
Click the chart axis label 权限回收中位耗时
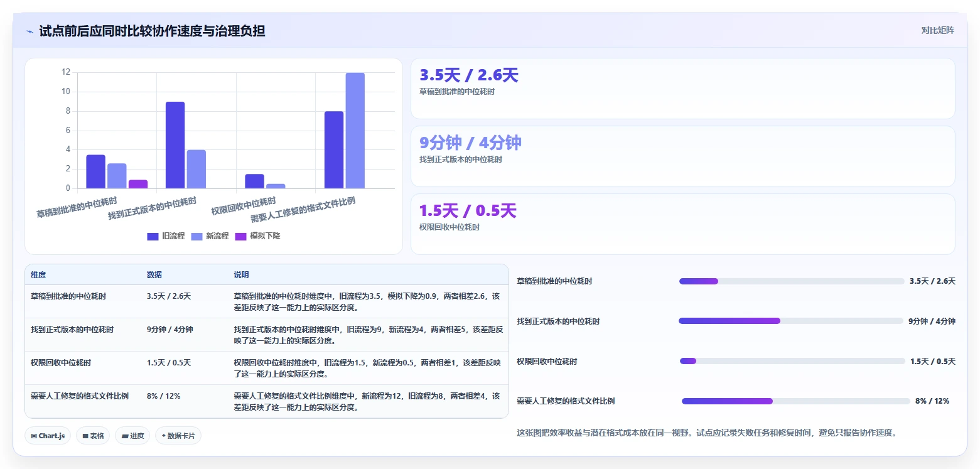coord(244,206)
